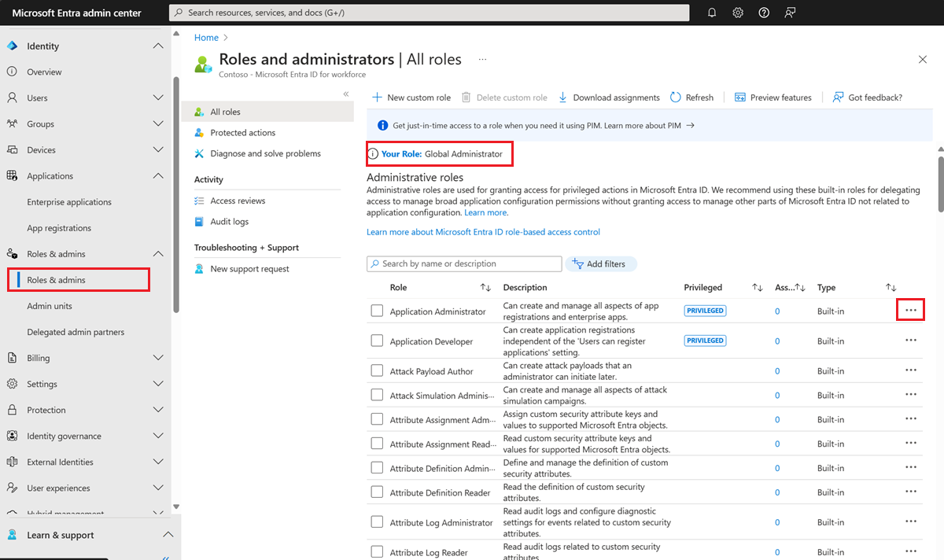Click the help question mark icon
Viewport: 944px width, 560px height.
click(x=764, y=13)
